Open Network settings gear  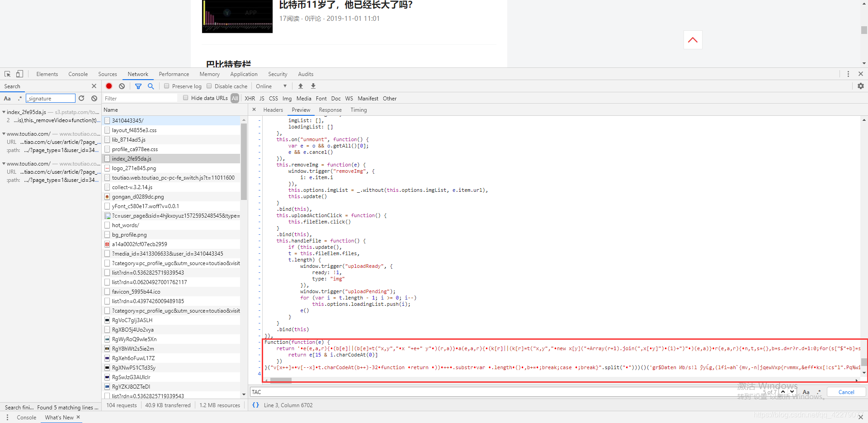pos(861,86)
